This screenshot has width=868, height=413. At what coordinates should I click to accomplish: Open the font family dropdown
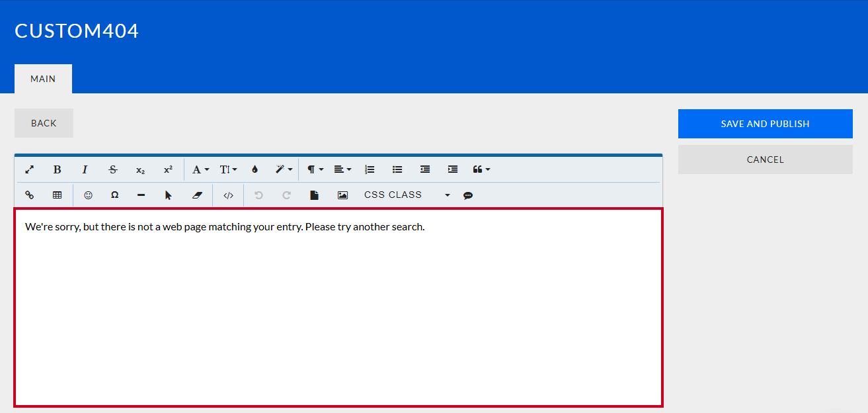coord(200,169)
